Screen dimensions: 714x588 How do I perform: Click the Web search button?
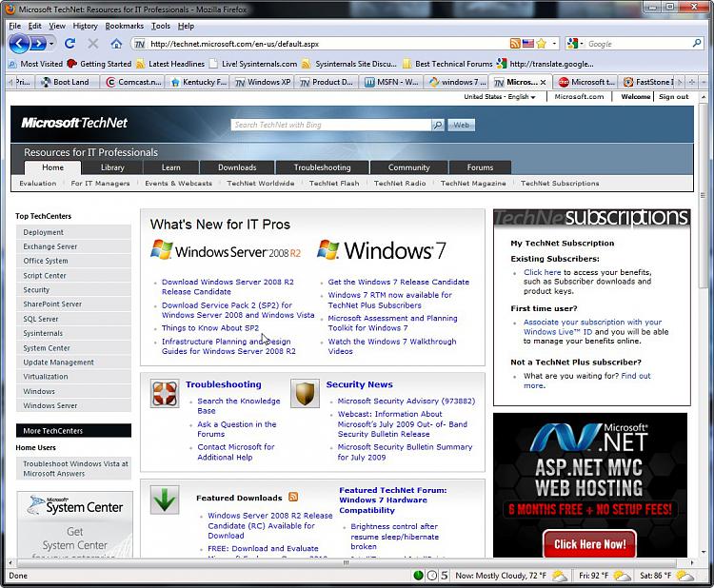[x=462, y=125]
